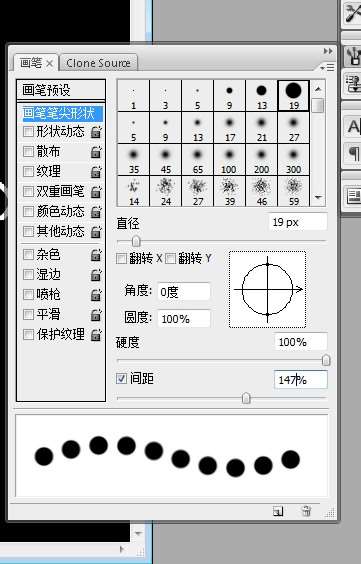
Task: Check the 保护纹理 option
Action: (28, 335)
